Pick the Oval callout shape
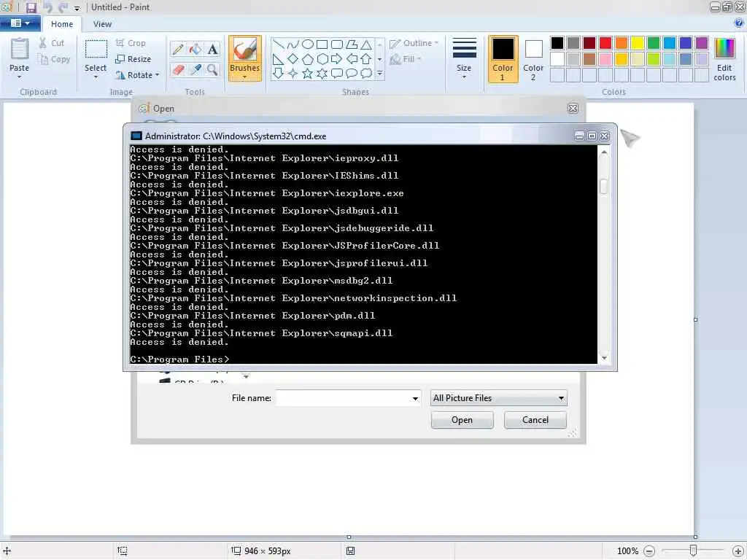This screenshot has width=747, height=560. tap(352, 74)
